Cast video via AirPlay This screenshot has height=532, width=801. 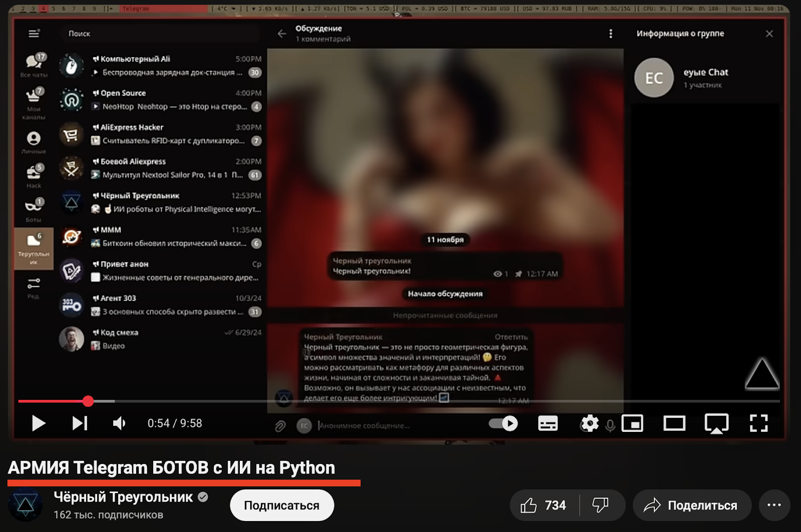click(x=716, y=423)
